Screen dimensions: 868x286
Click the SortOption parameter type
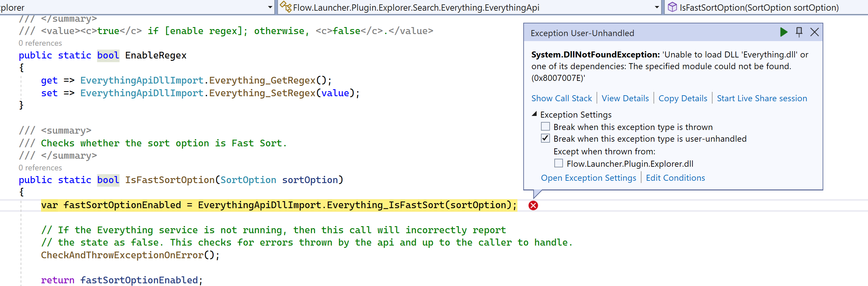(x=248, y=180)
